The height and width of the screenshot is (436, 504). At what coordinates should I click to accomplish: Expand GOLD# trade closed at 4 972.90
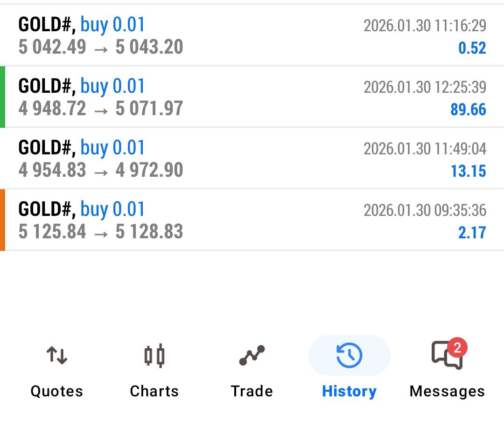(187, 159)
